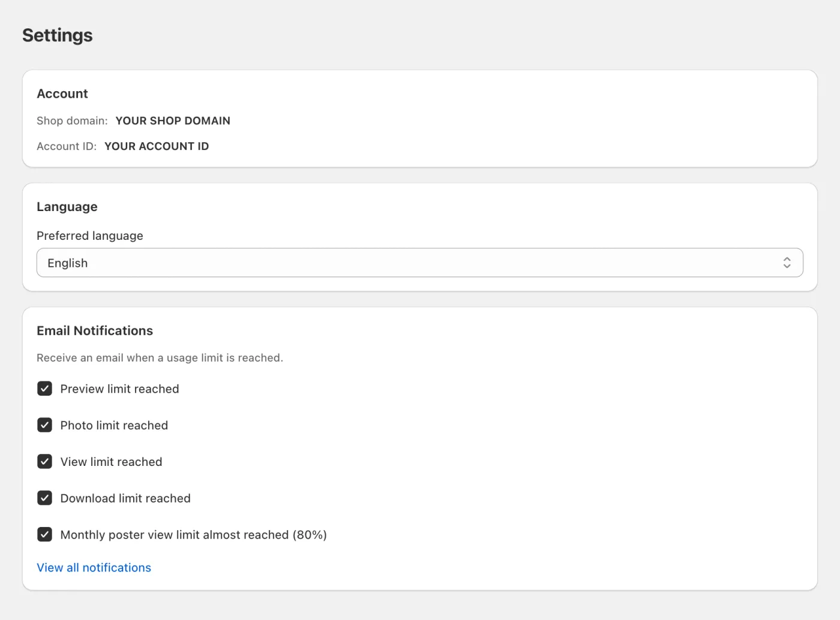Click the Email Notifications section heading

pyautogui.click(x=95, y=330)
